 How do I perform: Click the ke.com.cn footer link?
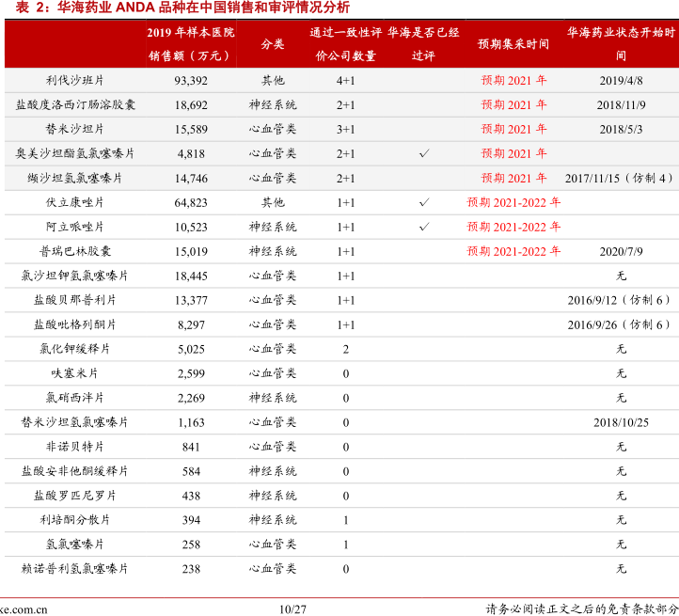[24, 608]
